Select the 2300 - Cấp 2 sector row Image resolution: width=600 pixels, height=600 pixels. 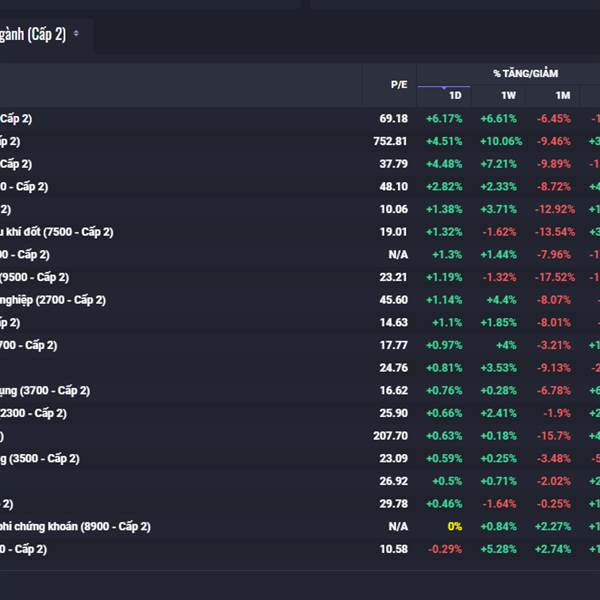34,413
